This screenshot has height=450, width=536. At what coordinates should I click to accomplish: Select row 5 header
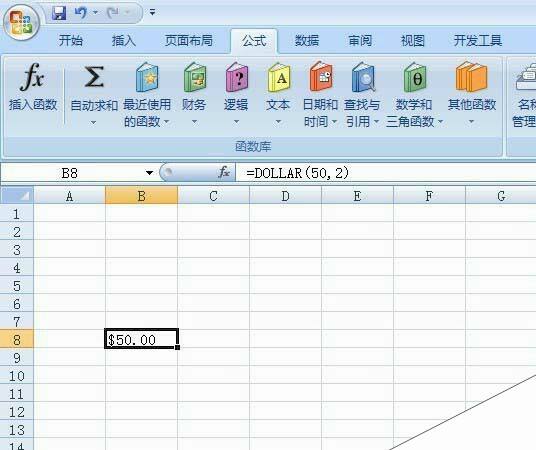[17, 286]
